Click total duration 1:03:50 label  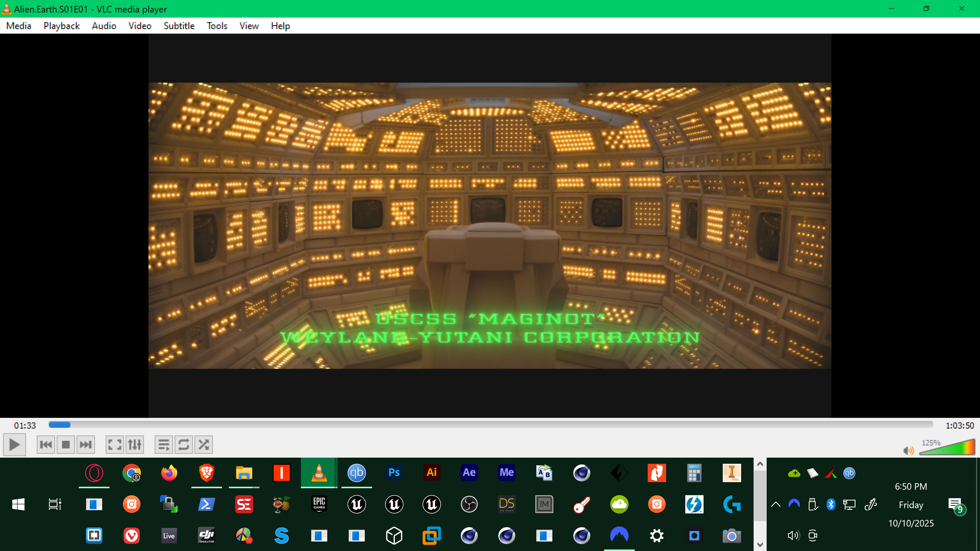(960, 425)
